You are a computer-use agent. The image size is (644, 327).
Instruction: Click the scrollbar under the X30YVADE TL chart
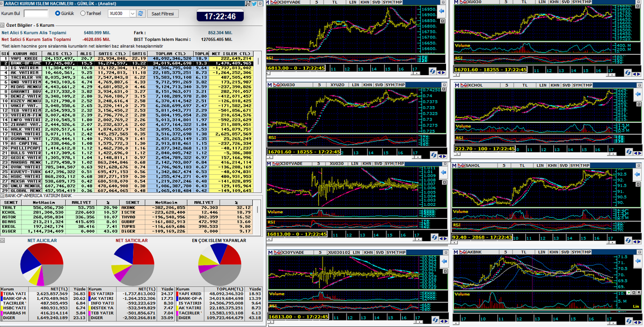pyautogui.click(x=342, y=73)
